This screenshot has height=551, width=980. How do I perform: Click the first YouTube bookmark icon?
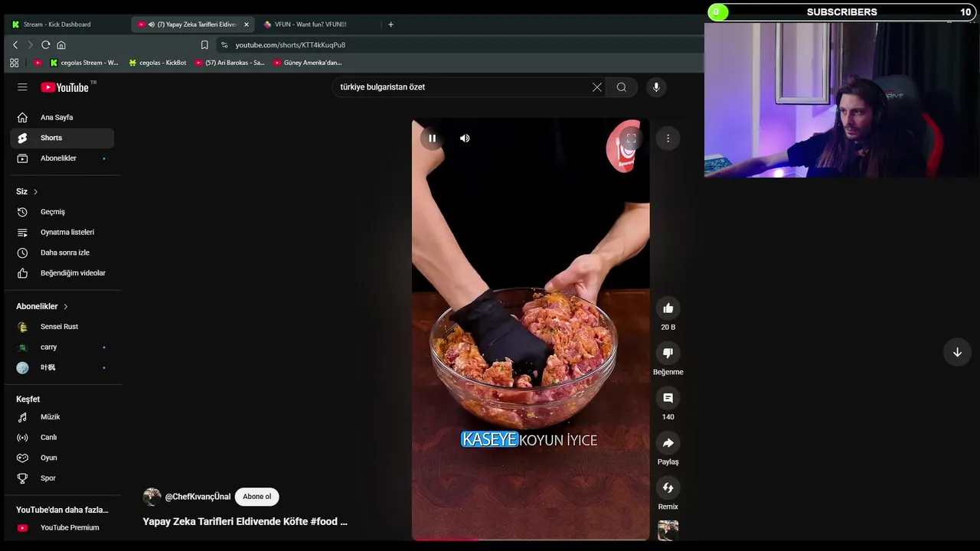point(38,63)
